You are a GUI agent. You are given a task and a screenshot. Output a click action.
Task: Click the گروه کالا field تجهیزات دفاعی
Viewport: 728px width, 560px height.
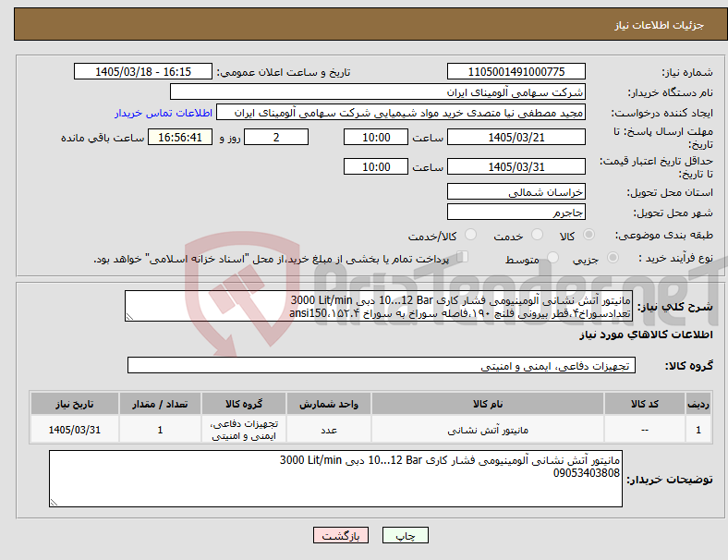click(382, 365)
